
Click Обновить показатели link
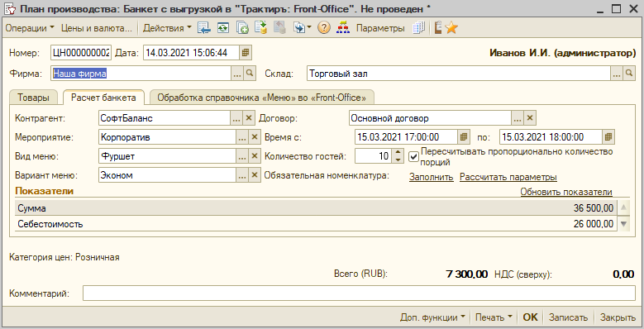(566, 192)
